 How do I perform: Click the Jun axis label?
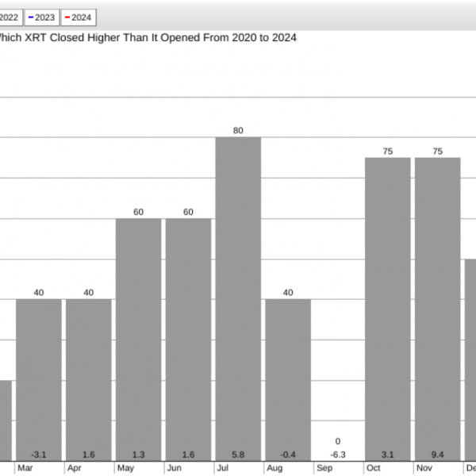coord(175,468)
